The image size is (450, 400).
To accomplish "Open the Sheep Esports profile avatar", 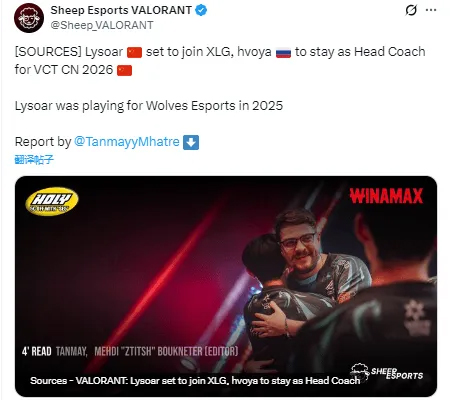I will [x=29, y=18].
